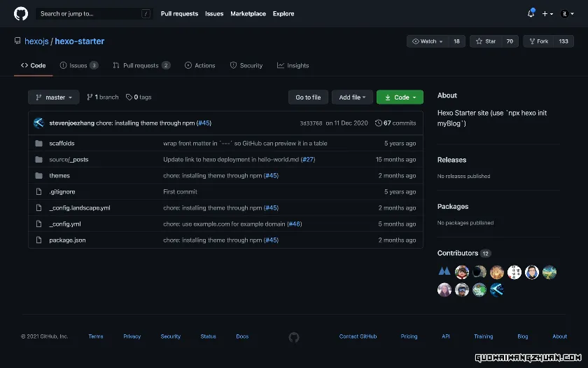View the 133 forks count
The image size is (588, 368).
[563, 41]
